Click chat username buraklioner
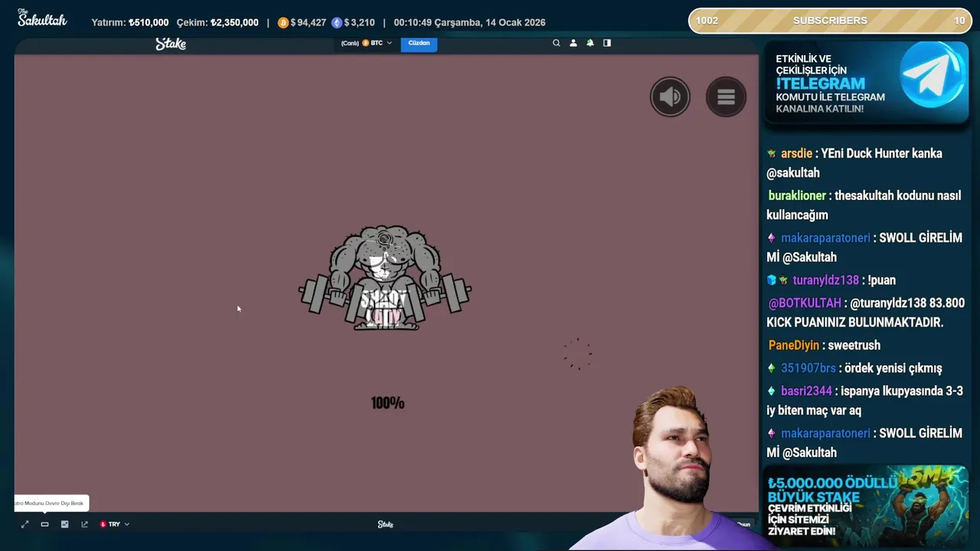 pos(797,195)
